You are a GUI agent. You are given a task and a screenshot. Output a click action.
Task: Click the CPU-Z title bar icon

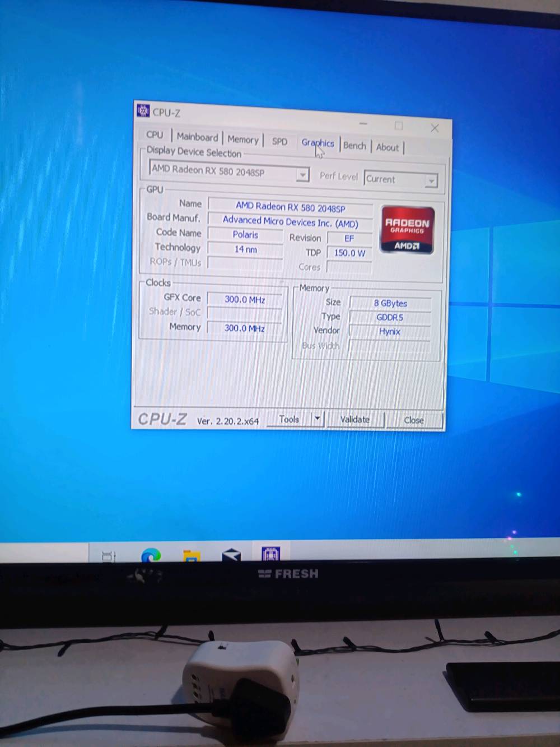click(x=143, y=110)
